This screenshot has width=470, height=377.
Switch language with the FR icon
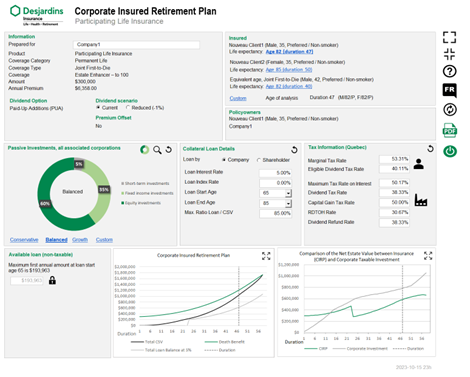450,90
